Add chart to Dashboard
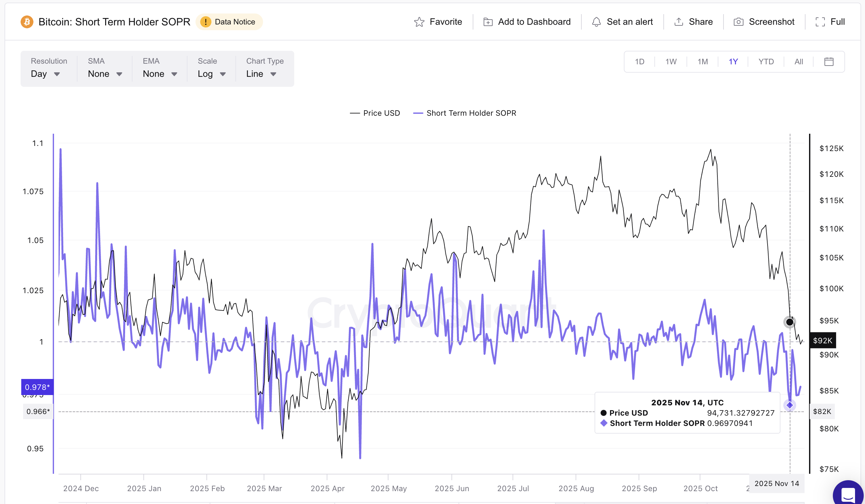The width and height of the screenshot is (865, 504). coord(526,21)
